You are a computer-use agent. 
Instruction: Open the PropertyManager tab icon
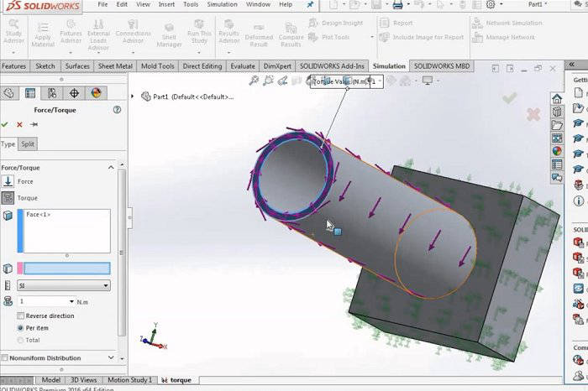(x=30, y=93)
